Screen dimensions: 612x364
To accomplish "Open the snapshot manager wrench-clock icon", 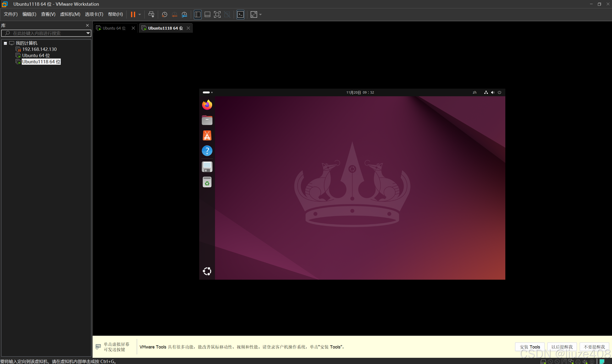I will [184, 15].
